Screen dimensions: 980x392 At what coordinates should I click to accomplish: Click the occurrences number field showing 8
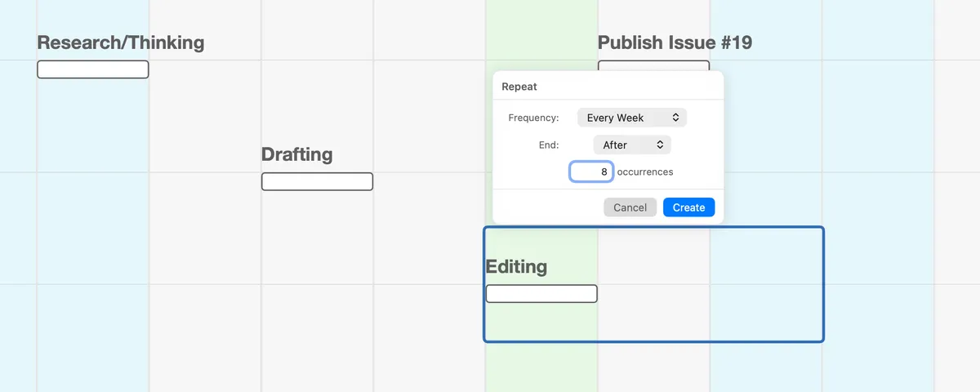[591, 171]
